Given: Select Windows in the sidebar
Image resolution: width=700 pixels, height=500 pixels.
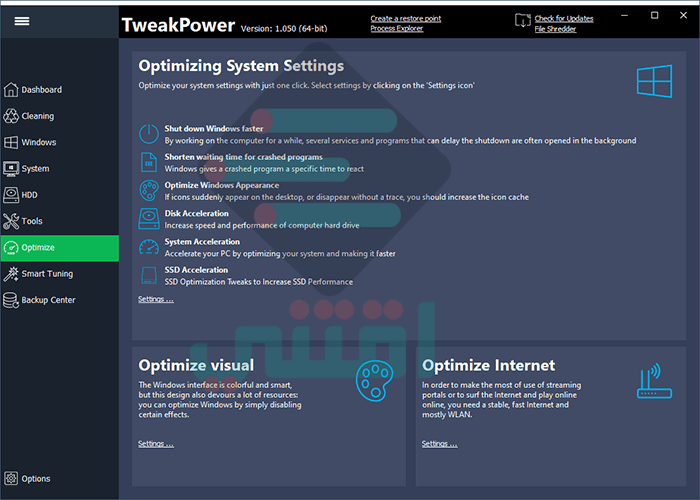Looking at the screenshot, I should click(60, 142).
